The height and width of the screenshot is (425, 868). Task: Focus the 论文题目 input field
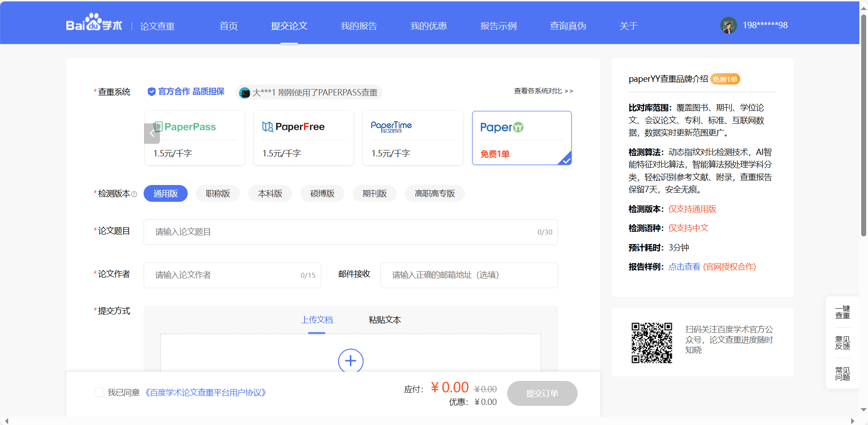(x=351, y=232)
